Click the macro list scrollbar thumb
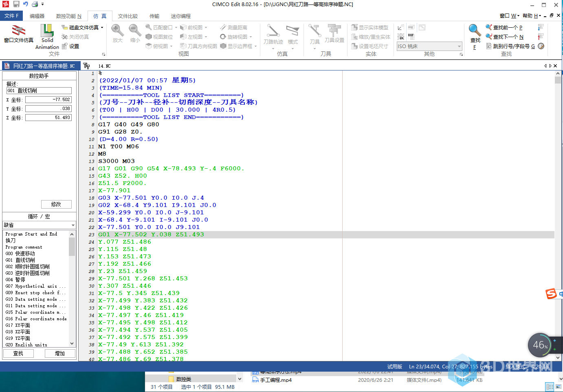Image resolution: width=563 pixels, height=392 pixels. [x=72, y=247]
